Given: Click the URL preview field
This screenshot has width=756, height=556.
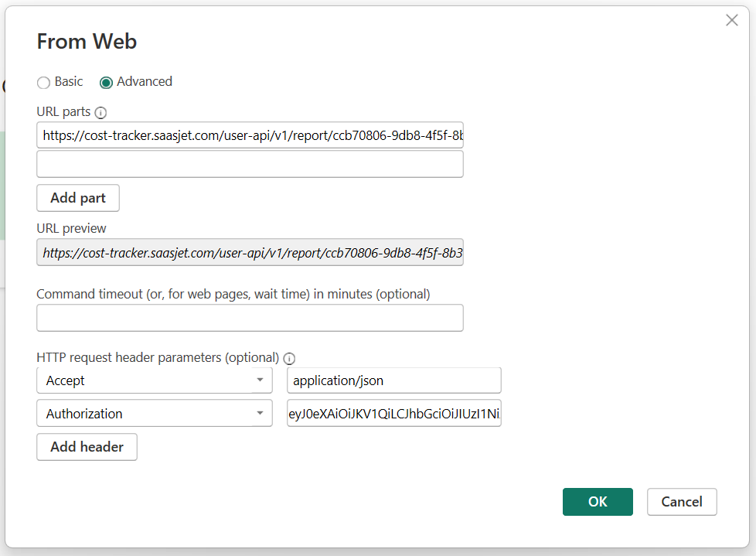Looking at the screenshot, I should [250, 253].
